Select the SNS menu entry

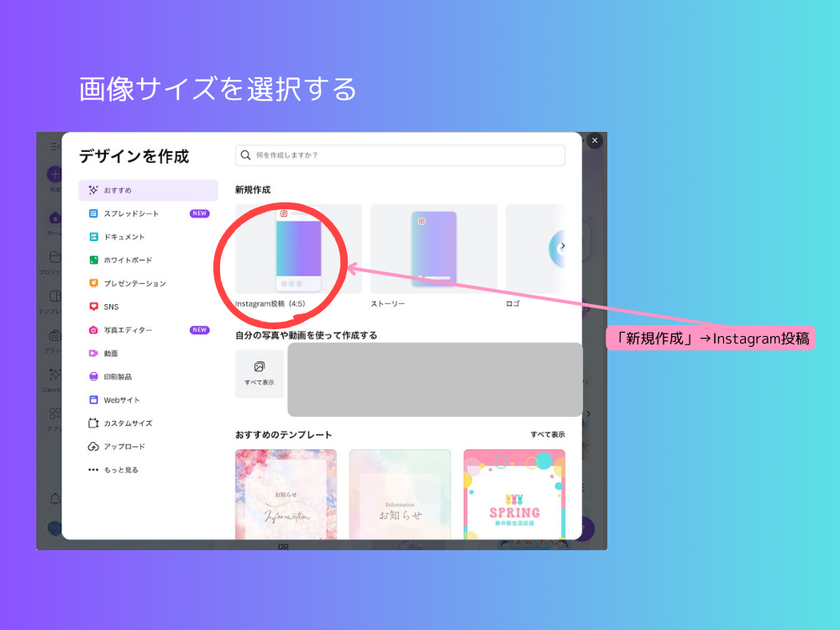109,307
